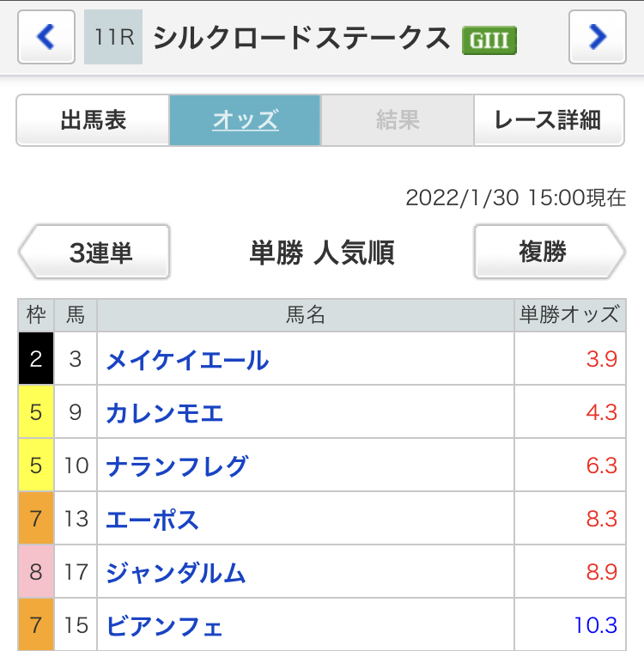Image resolution: width=644 pixels, height=651 pixels.
Task: Go to previous race with left arrow
Action: tap(46, 37)
